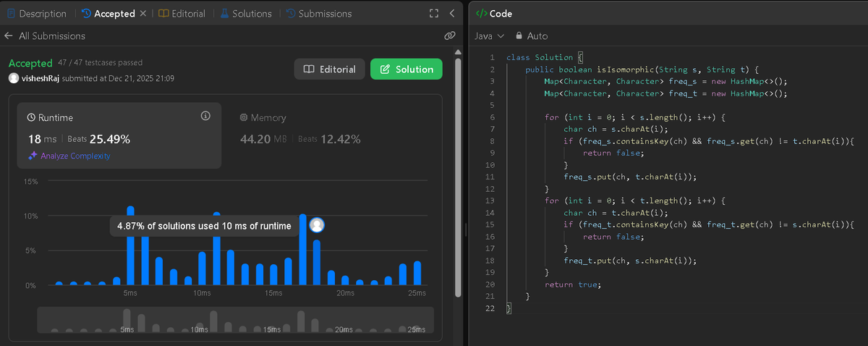This screenshot has width=868, height=346.
Task: Copy the submission link icon
Action: click(x=449, y=35)
